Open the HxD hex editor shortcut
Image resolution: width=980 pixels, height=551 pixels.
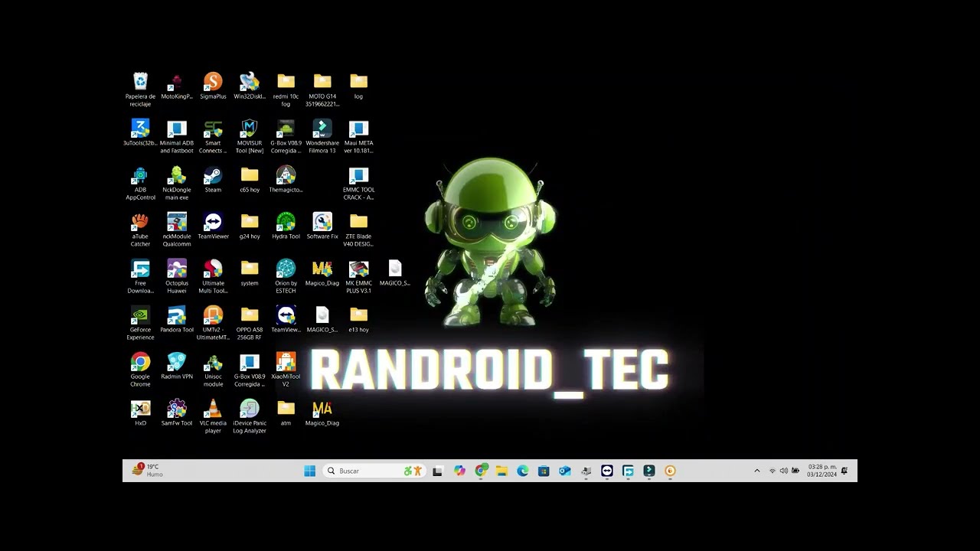coord(140,412)
